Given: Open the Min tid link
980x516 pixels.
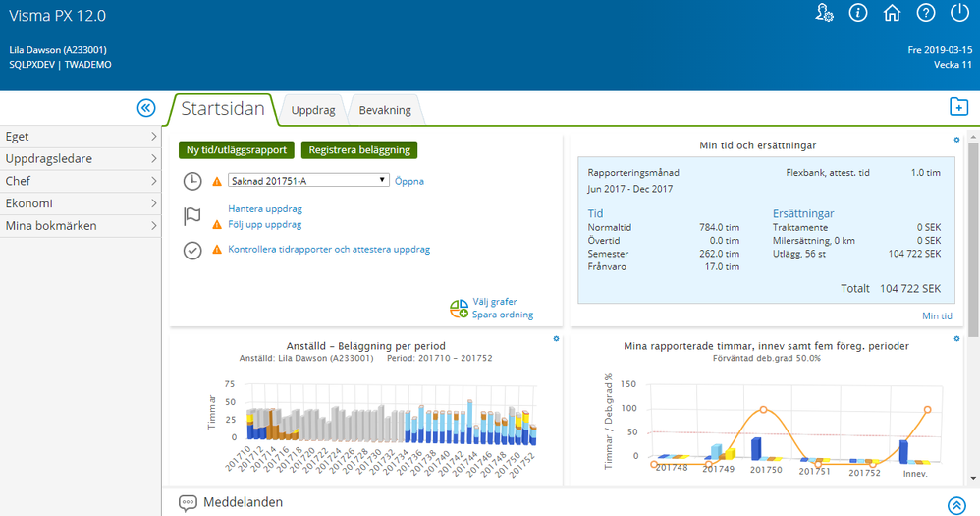Looking at the screenshot, I should pyautogui.click(x=937, y=316).
